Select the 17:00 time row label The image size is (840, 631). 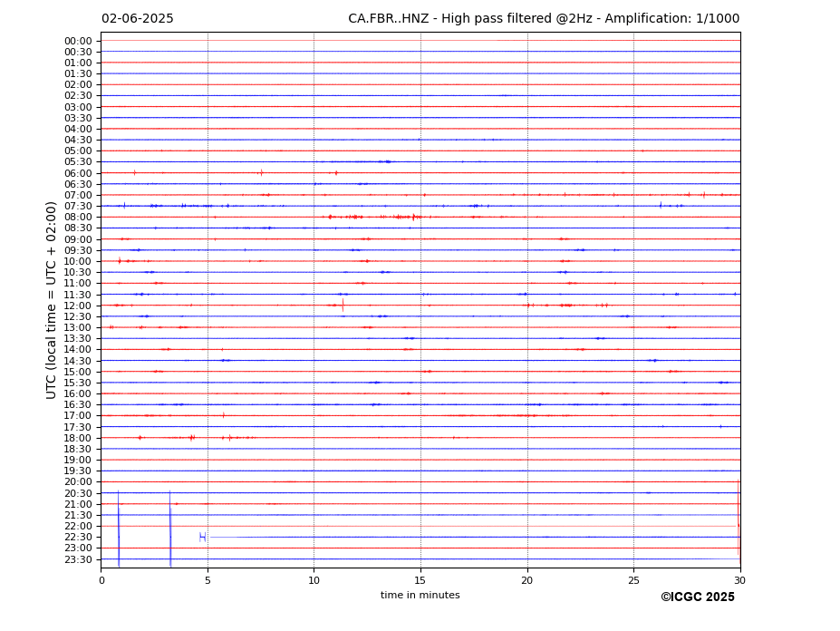click(78, 415)
